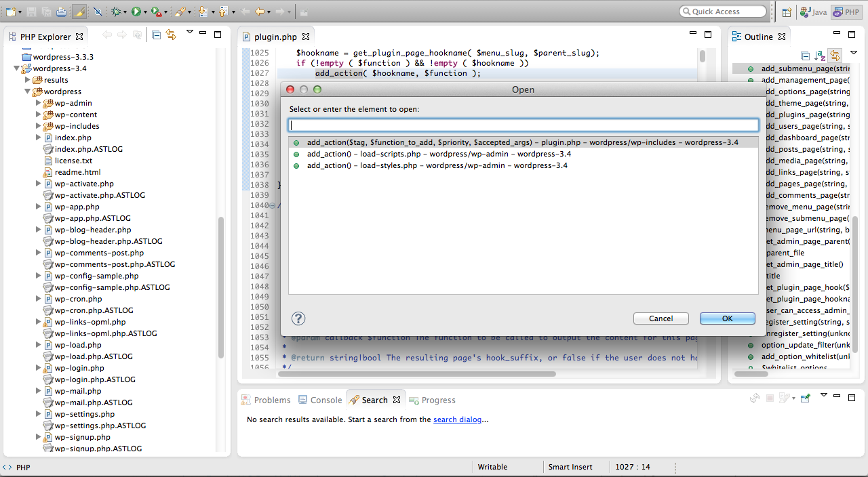Toggle alphabetical Sort in Outline view

coord(819,56)
